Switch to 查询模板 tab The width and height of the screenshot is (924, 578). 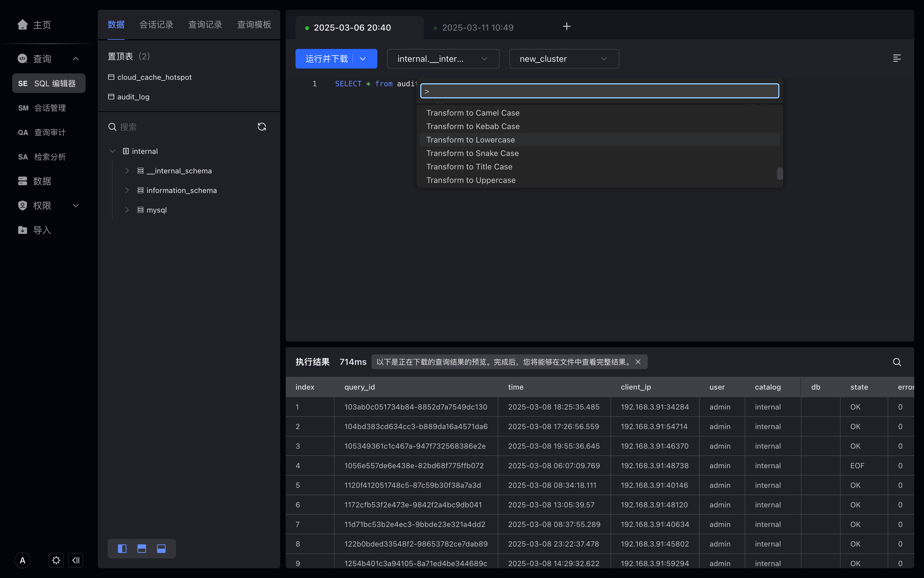click(254, 25)
